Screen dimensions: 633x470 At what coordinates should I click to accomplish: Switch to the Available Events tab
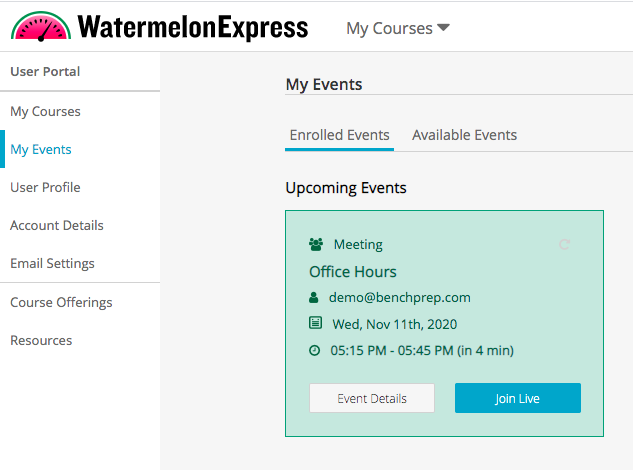pyautogui.click(x=464, y=135)
